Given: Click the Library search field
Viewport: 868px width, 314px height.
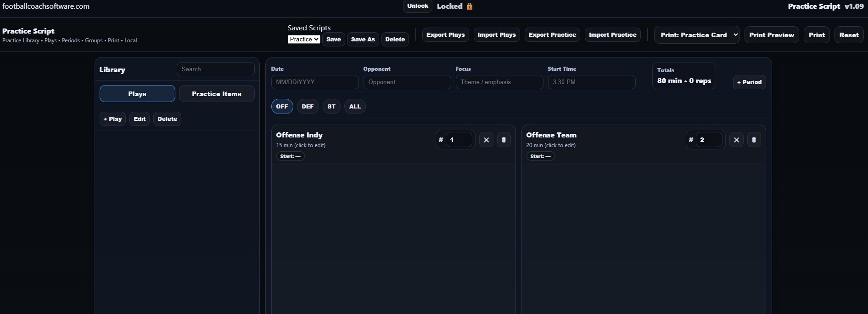Looking at the screenshot, I should tap(215, 69).
